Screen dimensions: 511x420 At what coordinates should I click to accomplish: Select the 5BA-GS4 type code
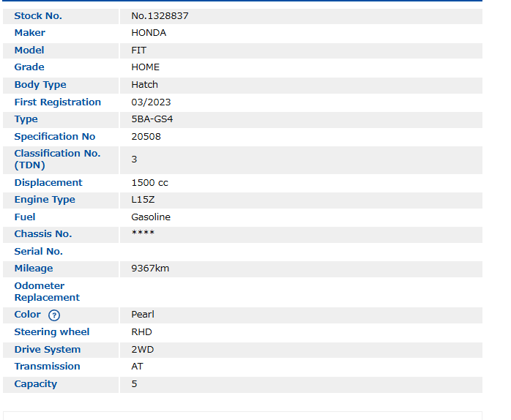[152, 119]
